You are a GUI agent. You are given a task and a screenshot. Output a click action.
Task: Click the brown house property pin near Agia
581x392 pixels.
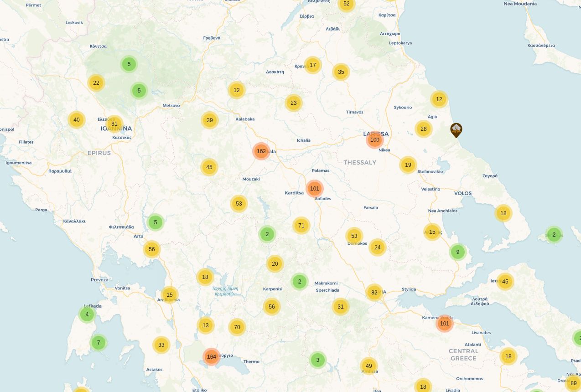(456, 130)
